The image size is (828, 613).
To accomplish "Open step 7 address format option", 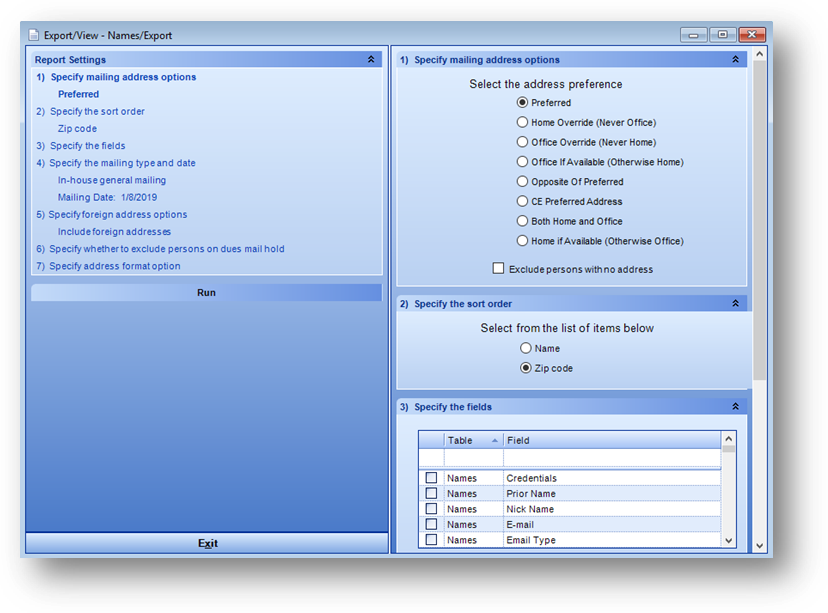I will (108, 266).
